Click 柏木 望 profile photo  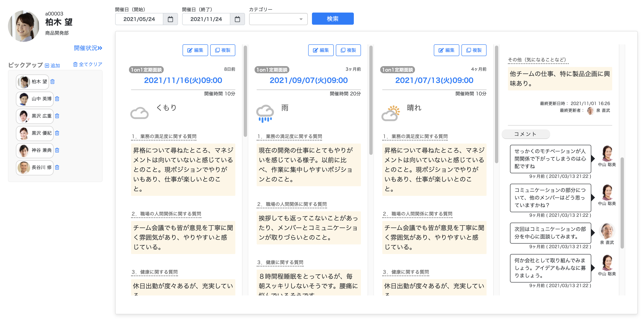(x=24, y=26)
